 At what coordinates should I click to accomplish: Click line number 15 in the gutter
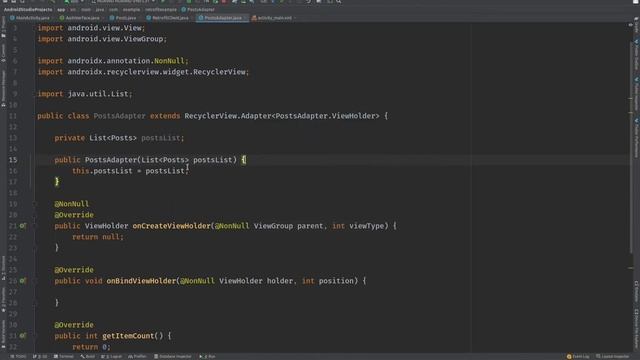13,160
